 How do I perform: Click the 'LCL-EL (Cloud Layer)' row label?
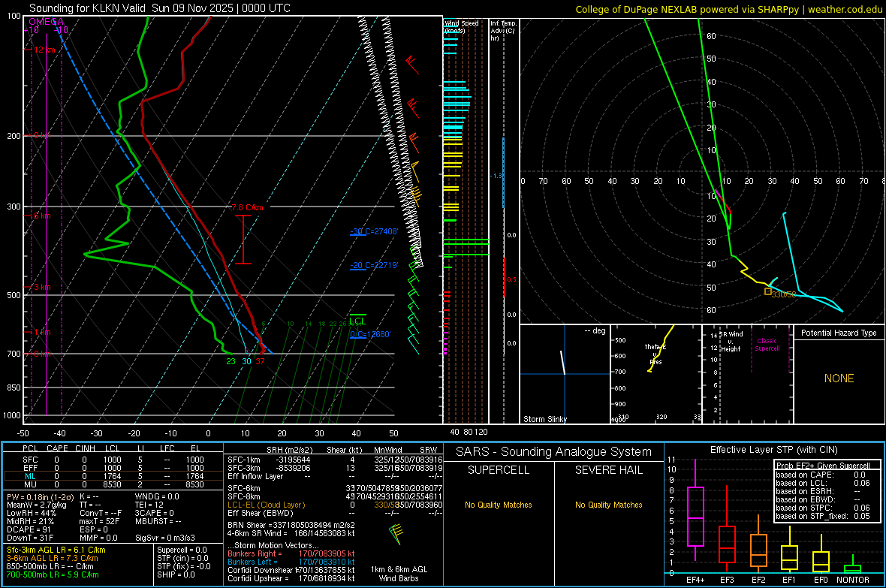266,505
